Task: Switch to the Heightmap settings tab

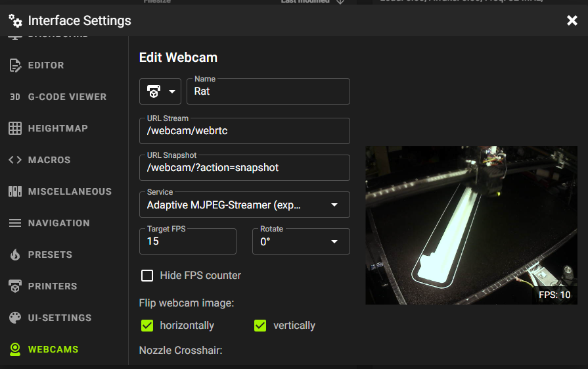Action: coord(58,128)
